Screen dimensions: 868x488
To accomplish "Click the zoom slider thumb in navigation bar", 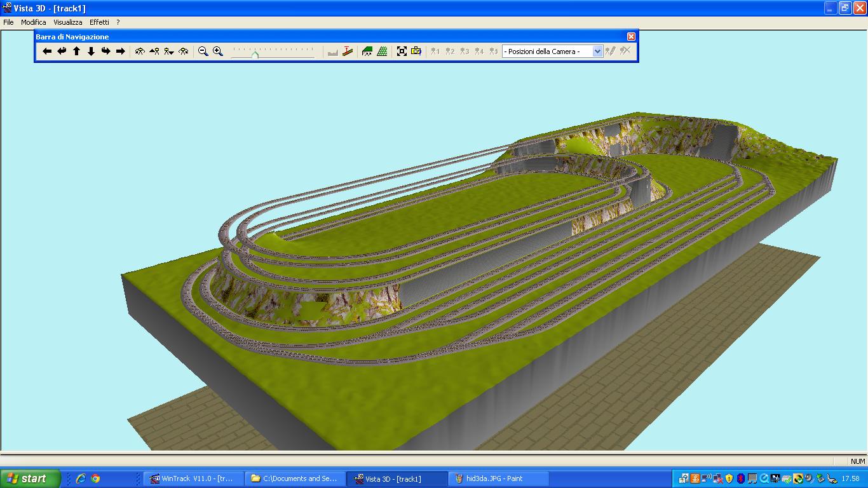I will click(255, 55).
